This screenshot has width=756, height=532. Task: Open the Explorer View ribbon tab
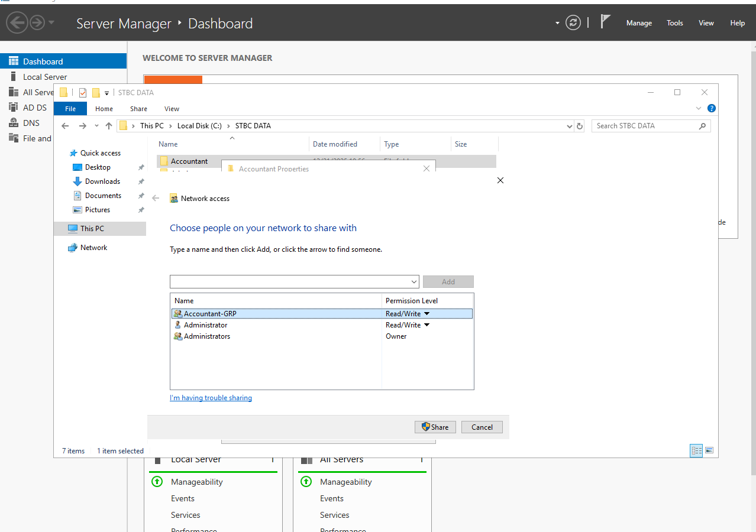(172, 109)
